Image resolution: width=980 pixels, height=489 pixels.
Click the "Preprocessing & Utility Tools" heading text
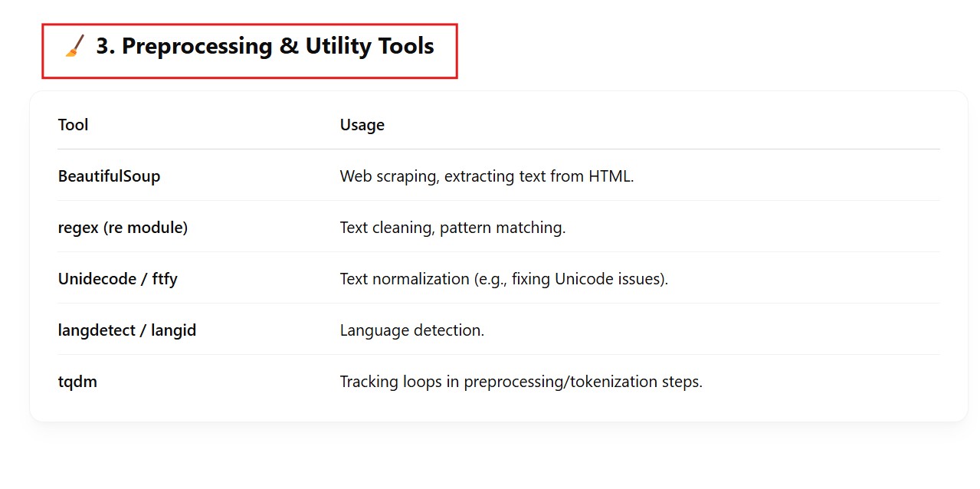coord(277,47)
